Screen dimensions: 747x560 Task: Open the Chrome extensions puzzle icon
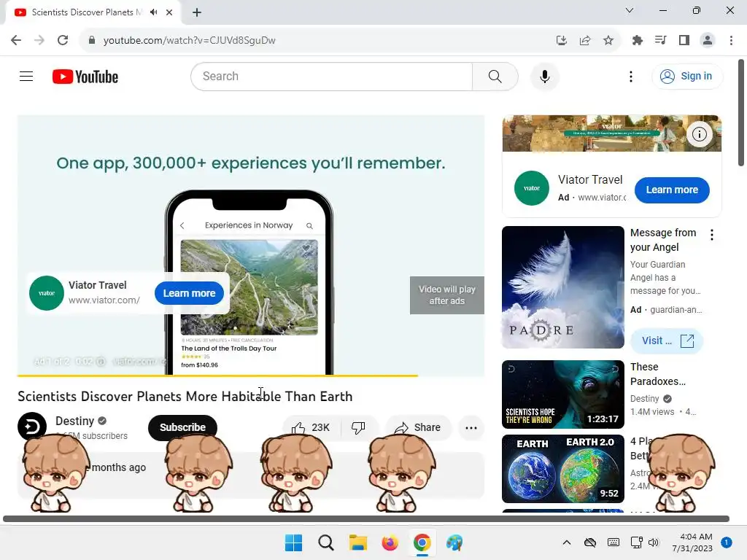638,40
